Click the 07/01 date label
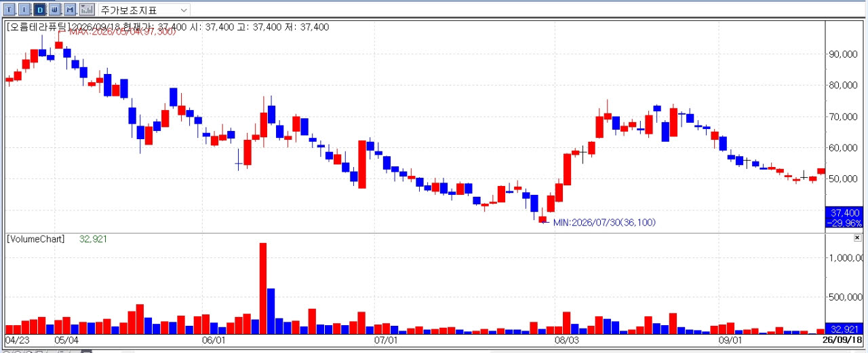The height and width of the screenshot is (353, 868). coord(385,339)
